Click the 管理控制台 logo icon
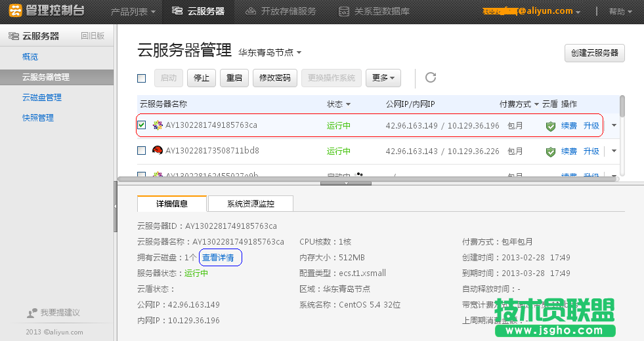This screenshot has height=341, width=644. pos(15,10)
